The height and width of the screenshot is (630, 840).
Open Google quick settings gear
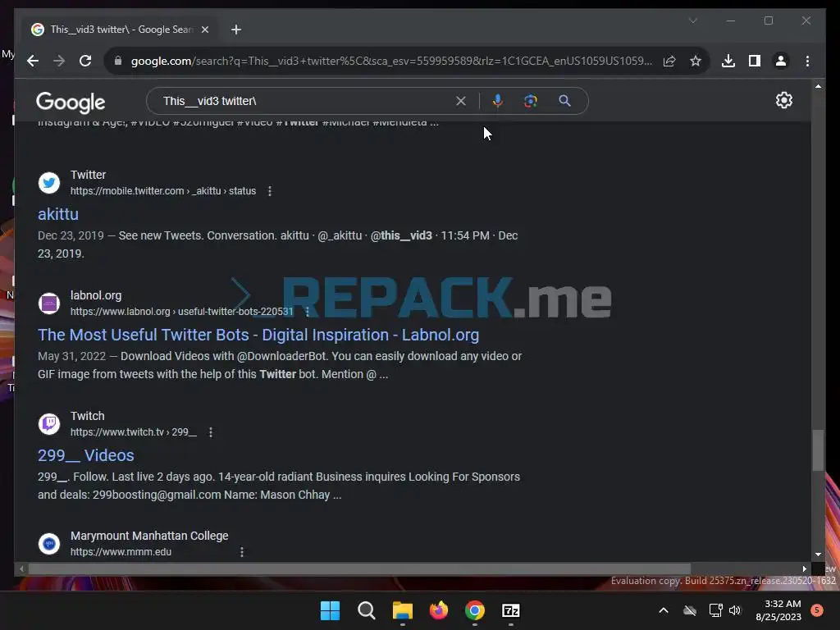pyautogui.click(x=783, y=100)
